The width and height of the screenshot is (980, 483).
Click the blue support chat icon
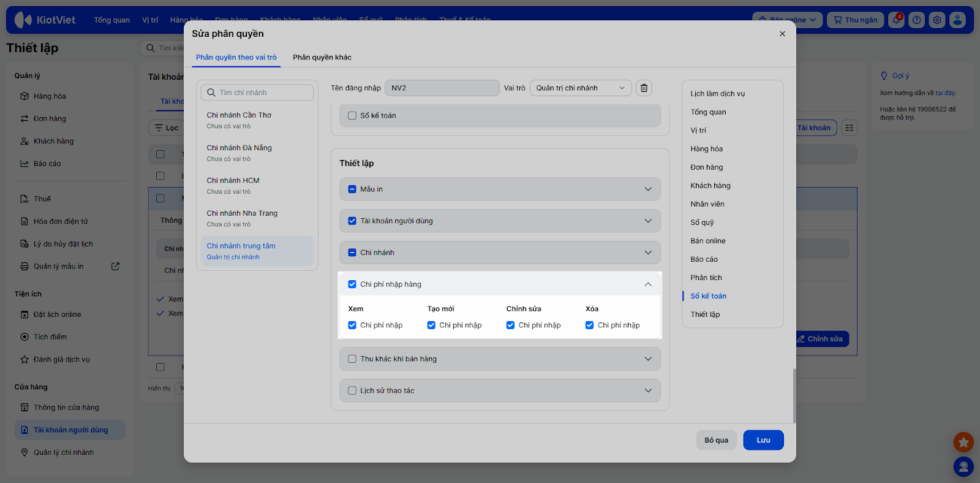[963, 467]
